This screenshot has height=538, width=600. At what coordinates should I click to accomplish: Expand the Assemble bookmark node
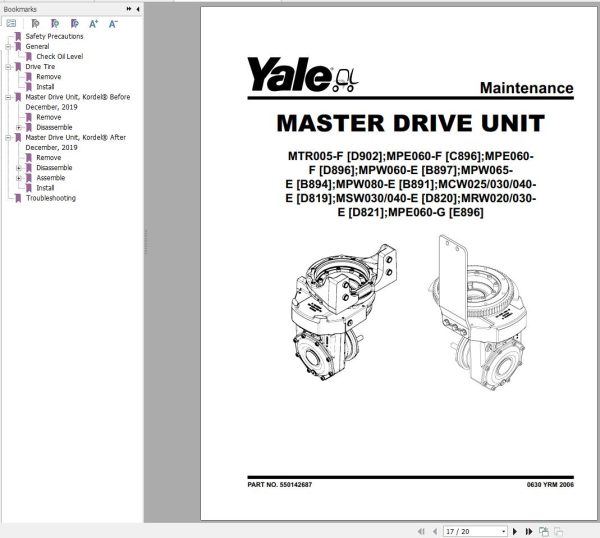pyautogui.click(x=19, y=178)
